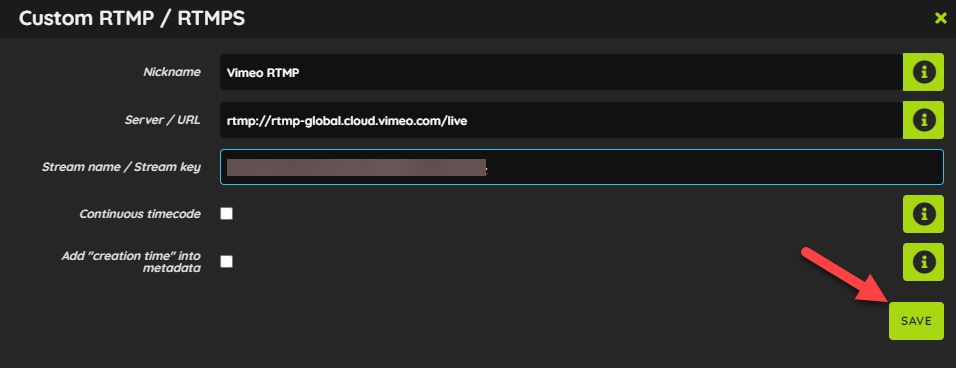Enable the Continuous timecode checkbox

(x=227, y=214)
